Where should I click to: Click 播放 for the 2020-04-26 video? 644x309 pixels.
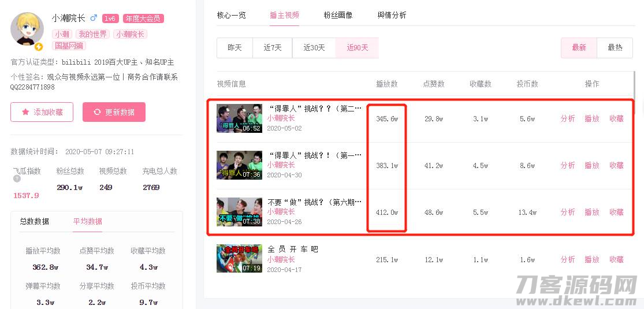(592, 212)
